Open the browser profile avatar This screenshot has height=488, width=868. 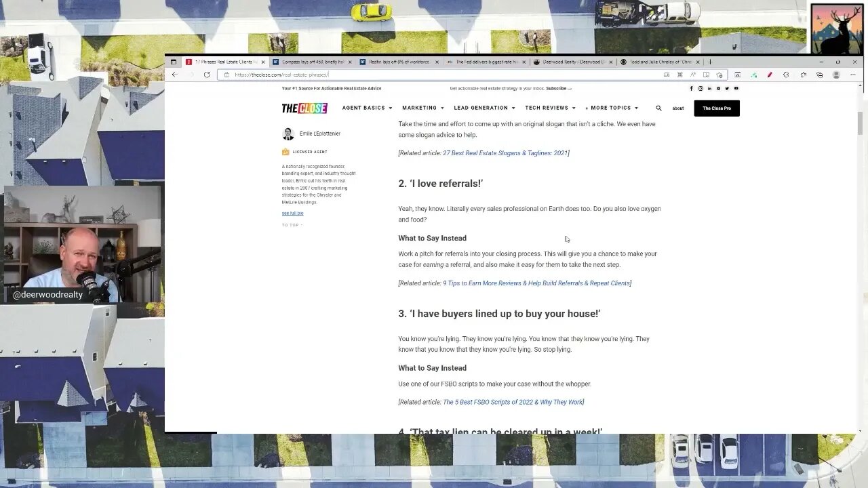tap(836, 75)
